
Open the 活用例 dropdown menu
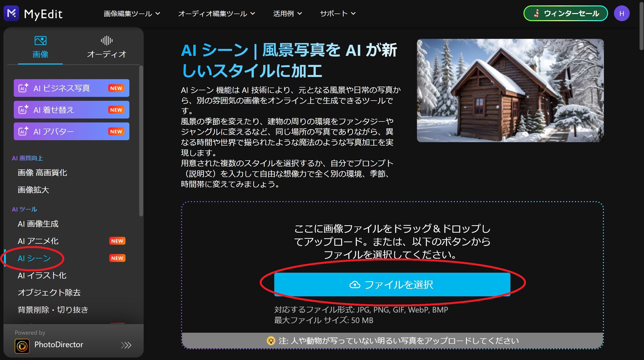pos(287,14)
